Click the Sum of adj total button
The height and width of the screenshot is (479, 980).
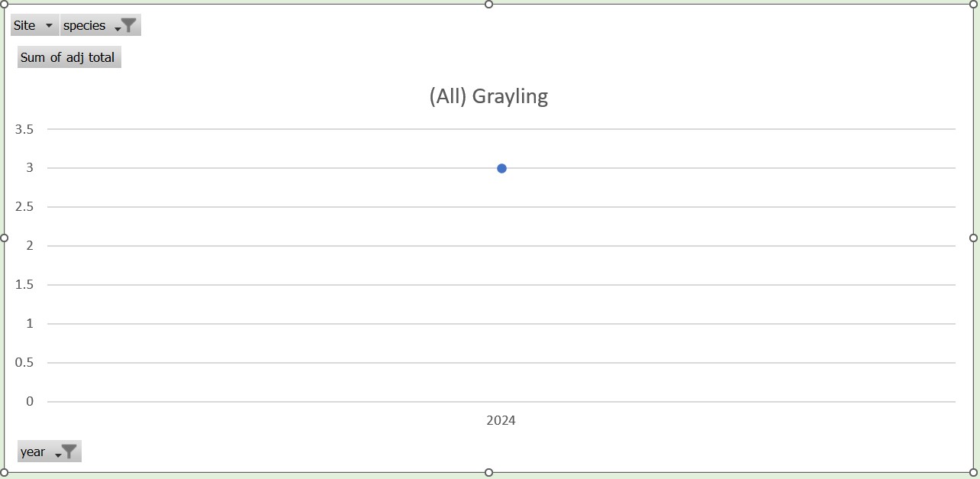(69, 57)
